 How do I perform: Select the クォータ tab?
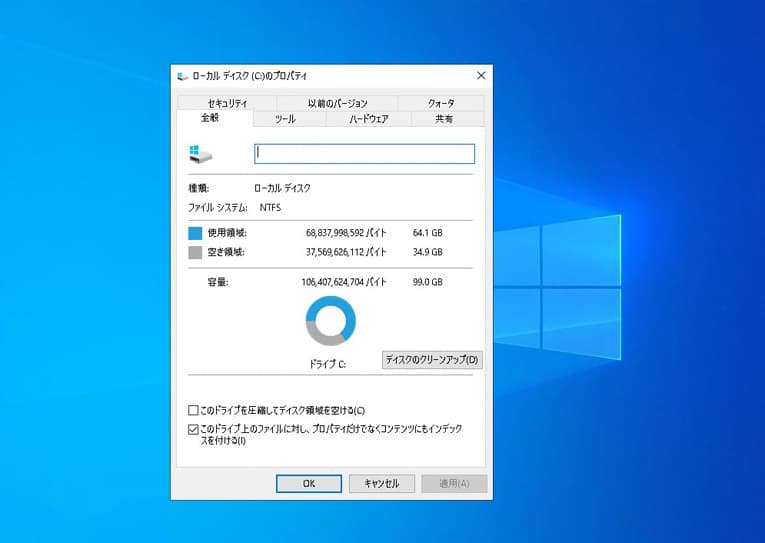coord(441,103)
